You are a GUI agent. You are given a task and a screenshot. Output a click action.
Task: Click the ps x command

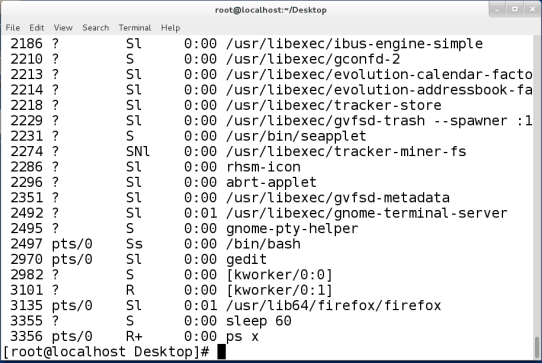tap(242, 336)
